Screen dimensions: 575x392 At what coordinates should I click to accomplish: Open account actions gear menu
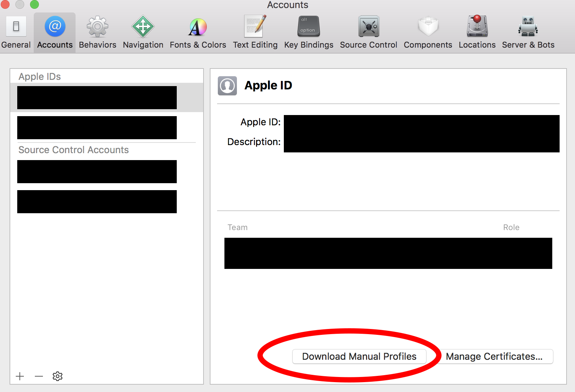[x=58, y=376]
